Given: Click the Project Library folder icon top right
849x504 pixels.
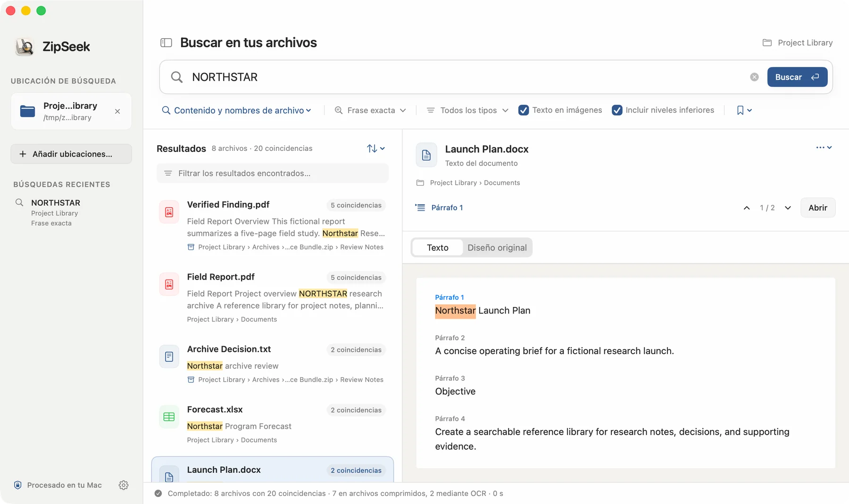Looking at the screenshot, I should (x=767, y=43).
